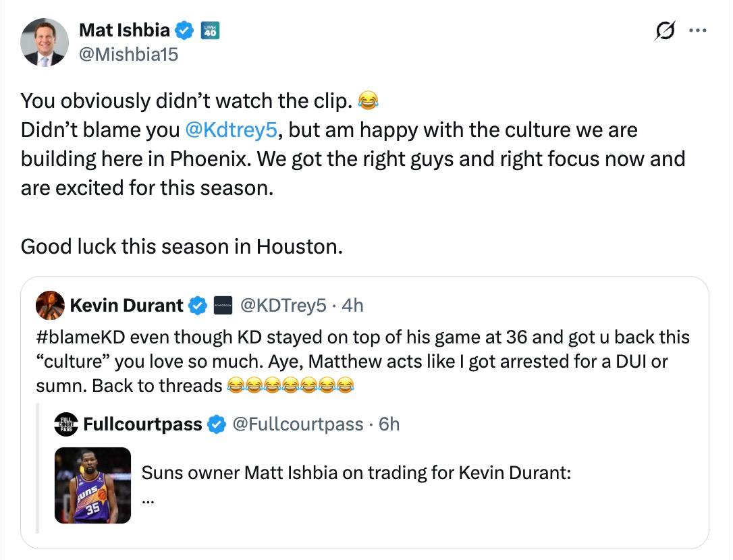This screenshot has width=733, height=560.
Task: Click the Mat Ishbia display name
Action: 124,30
